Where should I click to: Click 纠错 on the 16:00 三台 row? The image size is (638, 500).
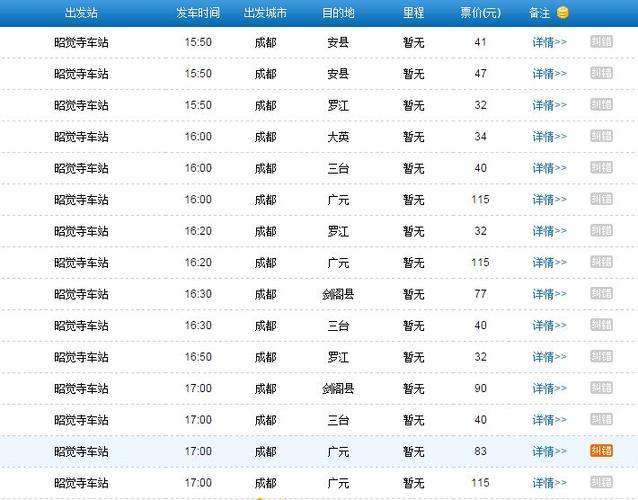coord(601,168)
